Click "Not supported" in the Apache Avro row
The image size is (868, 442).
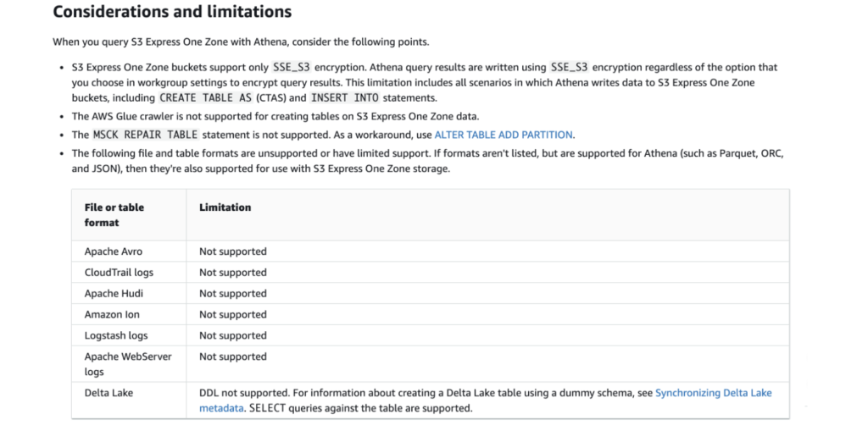click(x=233, y=251)
